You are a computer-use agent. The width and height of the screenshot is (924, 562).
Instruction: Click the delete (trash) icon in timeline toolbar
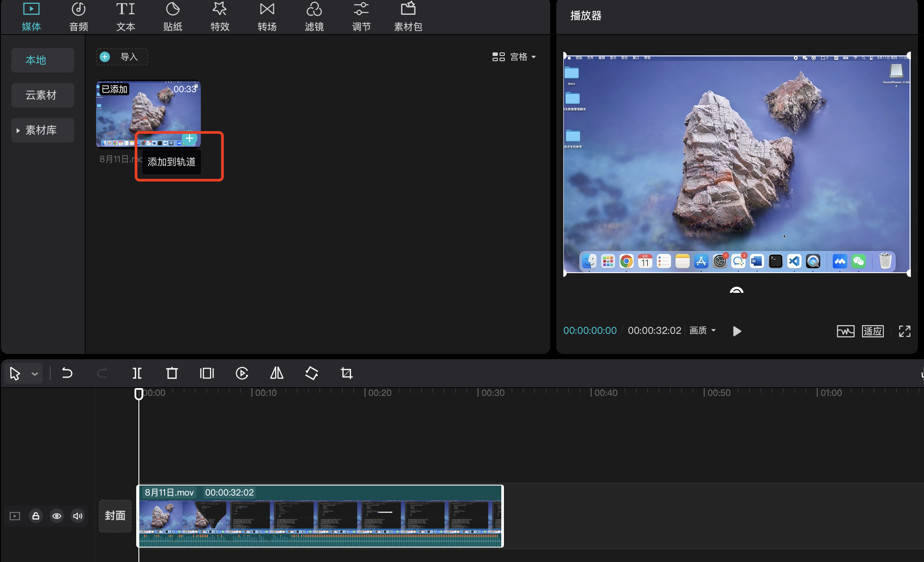[x=172, y=373]
